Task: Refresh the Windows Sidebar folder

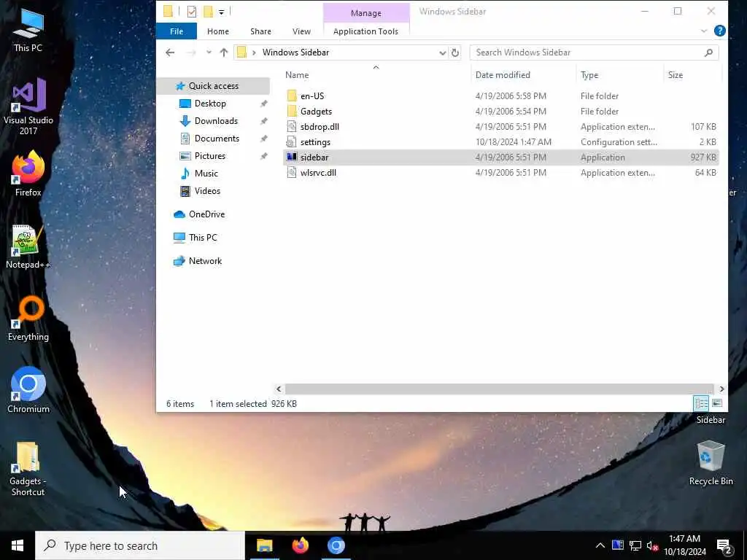Action: pyautogui.click(x=455, y=52)
